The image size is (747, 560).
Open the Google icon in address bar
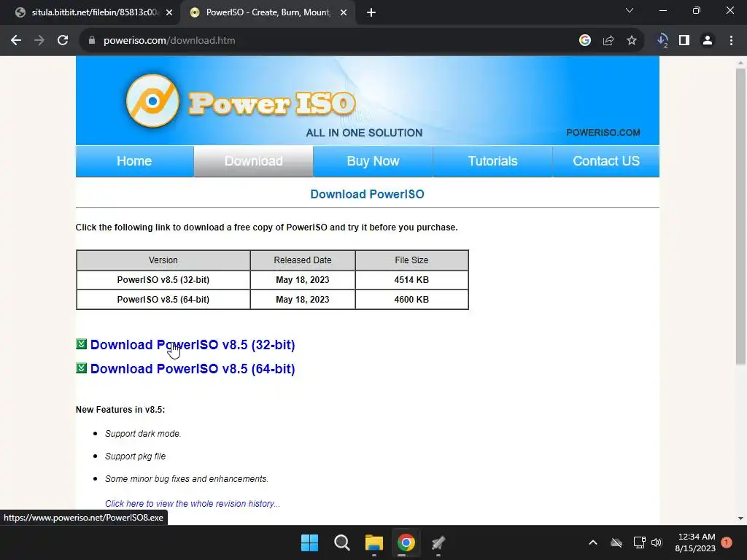click(585, 41)
